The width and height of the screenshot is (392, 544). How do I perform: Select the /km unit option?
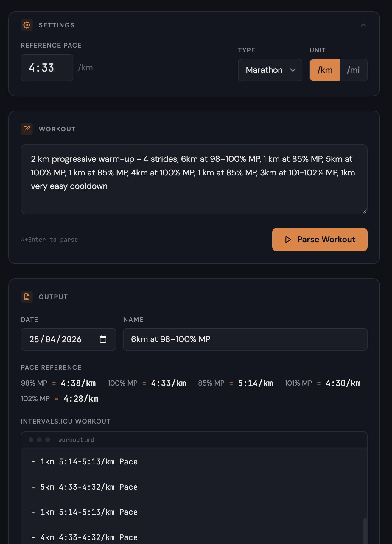pyautogui.click(x=325, y=70)
